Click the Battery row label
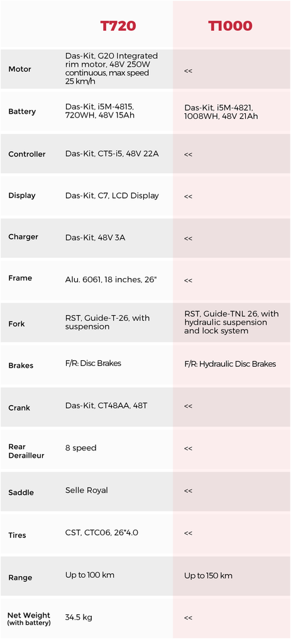 tap(22, 112)
